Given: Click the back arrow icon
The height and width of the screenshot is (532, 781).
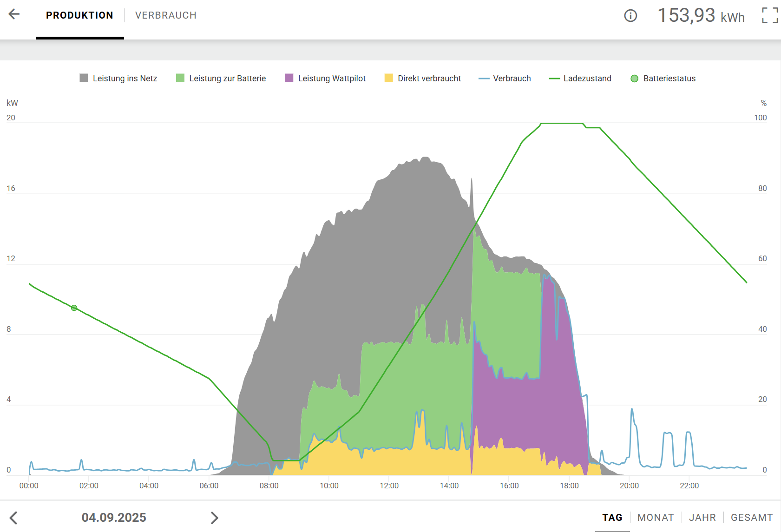Looking at the screenshot, I should pos(14,14).
